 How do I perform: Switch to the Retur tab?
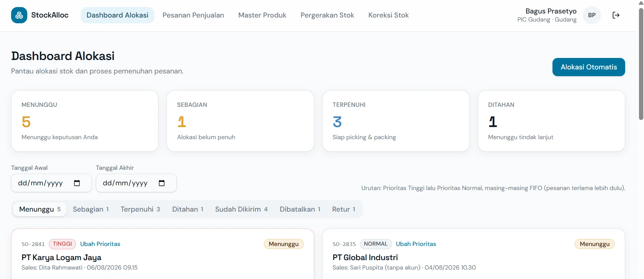[344, 209]
